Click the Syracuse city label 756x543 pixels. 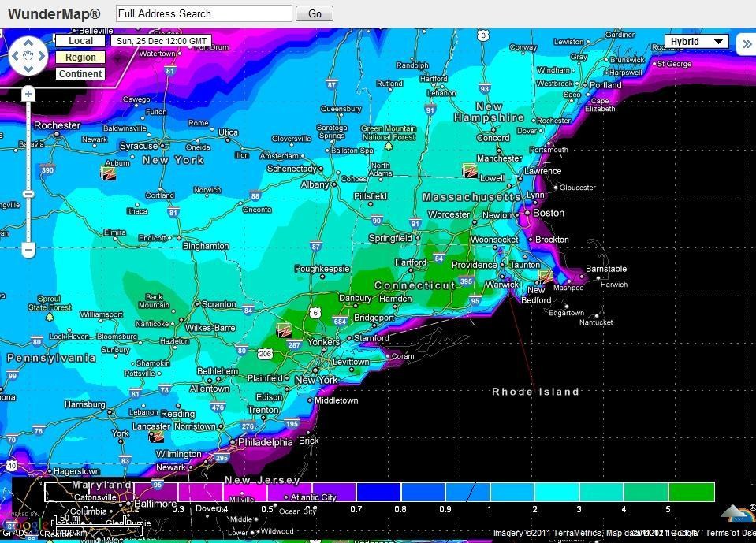point(139,146)
